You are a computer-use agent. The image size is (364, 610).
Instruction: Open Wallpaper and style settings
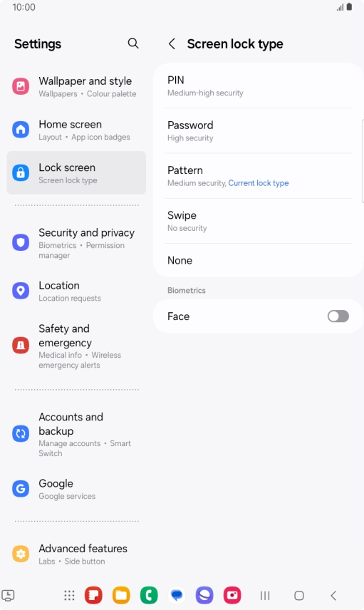coord(76,86)
